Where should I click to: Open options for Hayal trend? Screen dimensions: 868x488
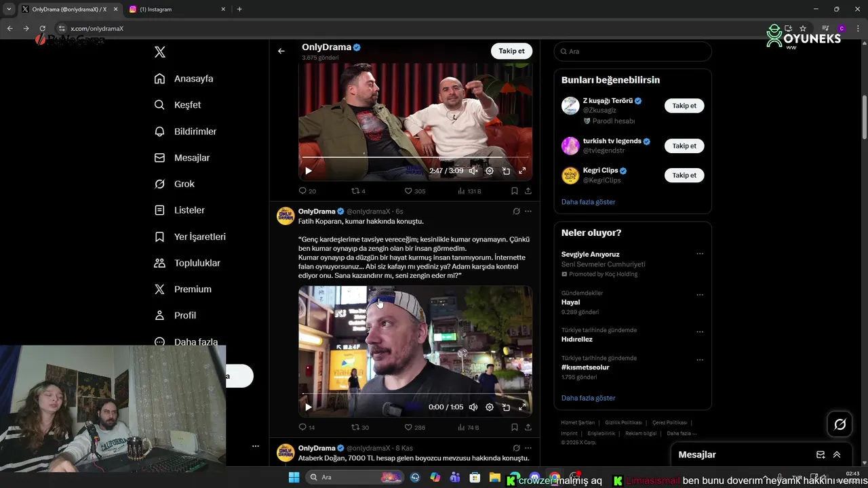coord(700,295)
